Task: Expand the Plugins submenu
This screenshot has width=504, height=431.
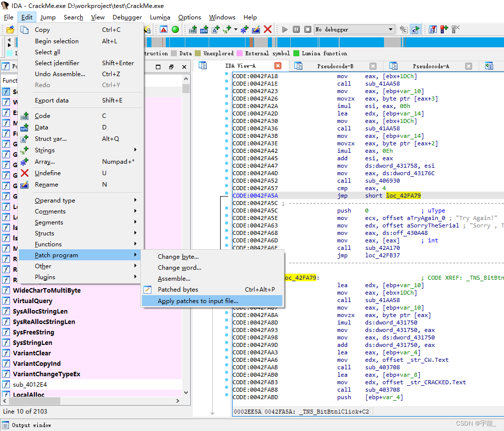Action: tap(80, 277)
